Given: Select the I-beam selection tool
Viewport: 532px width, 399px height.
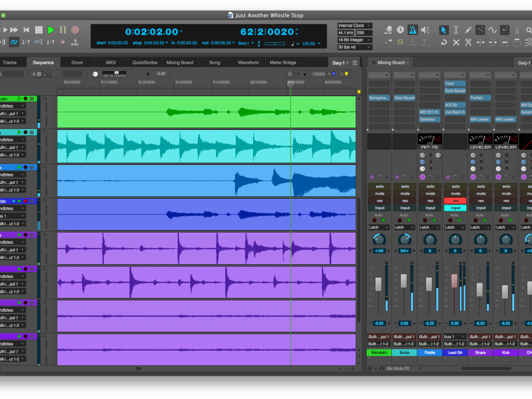Looking at the screenshot, I should 456,30.
